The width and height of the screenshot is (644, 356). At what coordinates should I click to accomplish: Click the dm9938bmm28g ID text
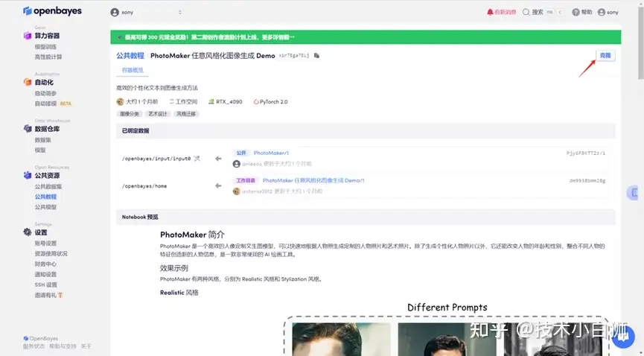[587, 180]
